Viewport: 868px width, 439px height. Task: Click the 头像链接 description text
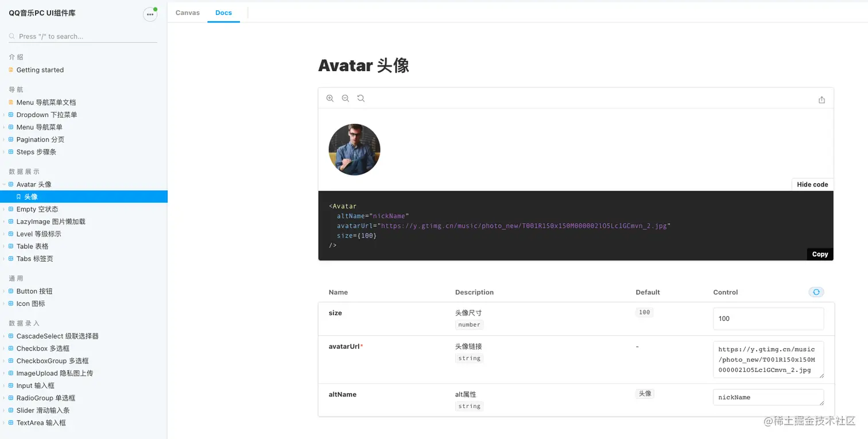pyautogui.click(x=468, y=347)
